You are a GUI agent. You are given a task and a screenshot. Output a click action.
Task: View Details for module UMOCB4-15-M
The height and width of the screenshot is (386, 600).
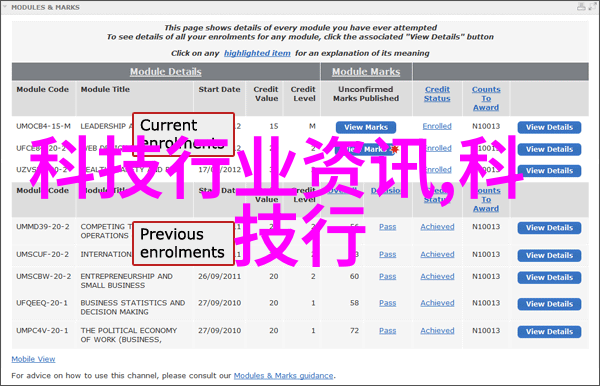pyautogui.click(x=549, y=127)
